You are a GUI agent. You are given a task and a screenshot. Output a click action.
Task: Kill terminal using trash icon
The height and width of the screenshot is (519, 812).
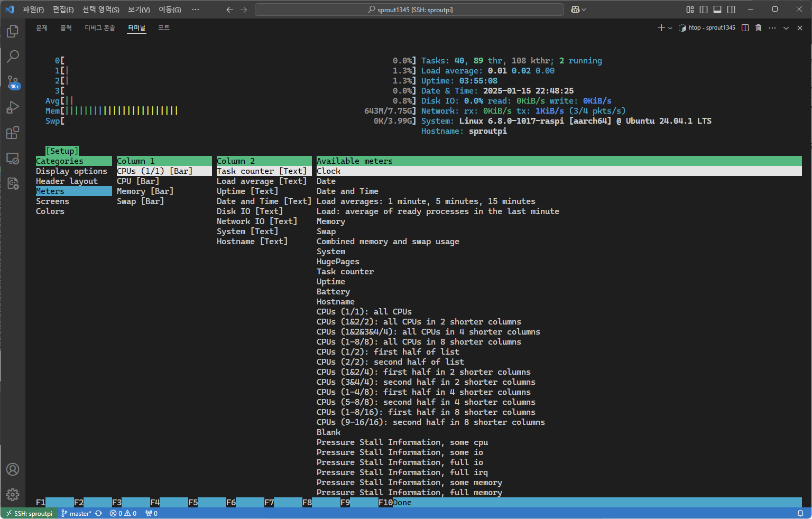[758, 28]
